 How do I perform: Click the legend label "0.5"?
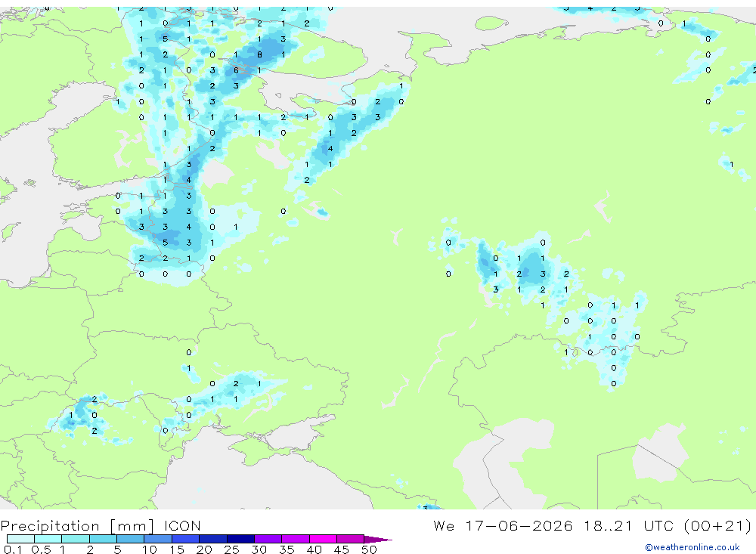[x=41, y=549]
